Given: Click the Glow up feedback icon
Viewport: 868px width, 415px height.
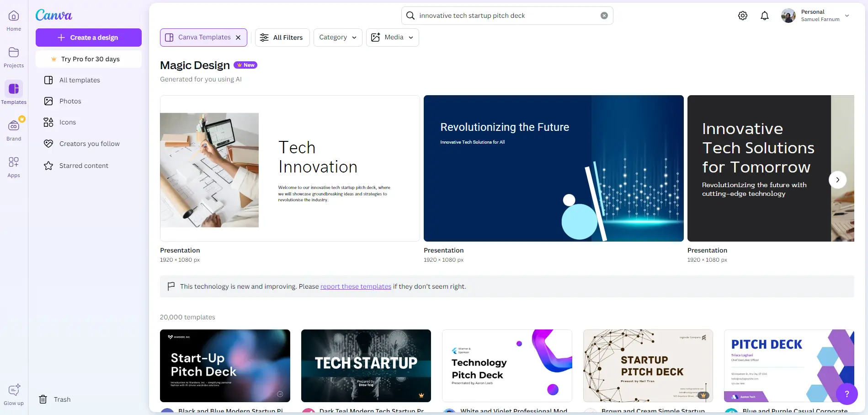Looking at the screenshot, I should 14,390.
